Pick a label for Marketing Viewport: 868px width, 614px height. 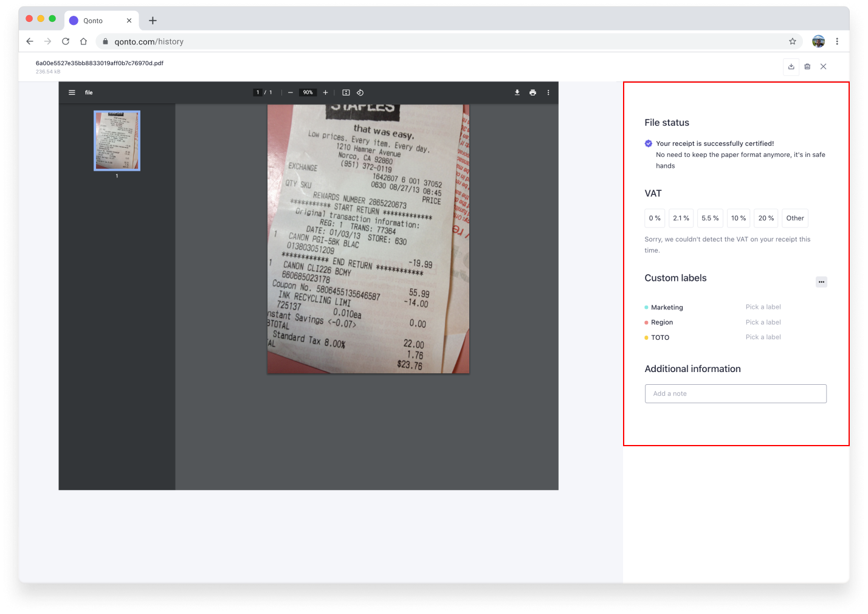pyautogui.click(x=763, y=307)
